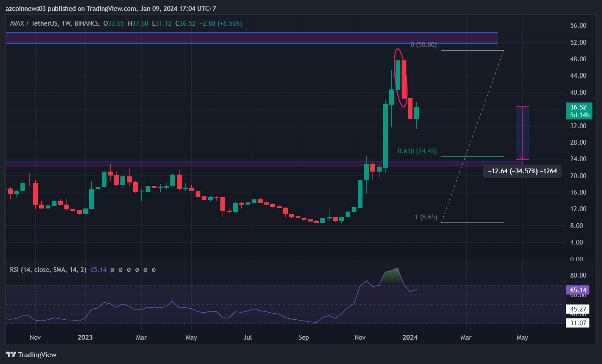
Task: Click the 48.00 price scale label
Action: click(x=579, y=59)
